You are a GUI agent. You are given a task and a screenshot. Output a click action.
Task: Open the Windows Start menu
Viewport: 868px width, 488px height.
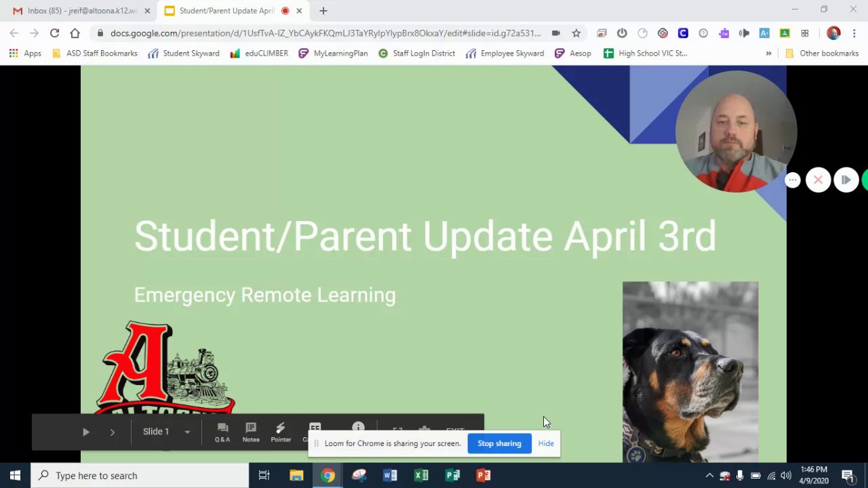pyautogui.click(x=15, y=475)
